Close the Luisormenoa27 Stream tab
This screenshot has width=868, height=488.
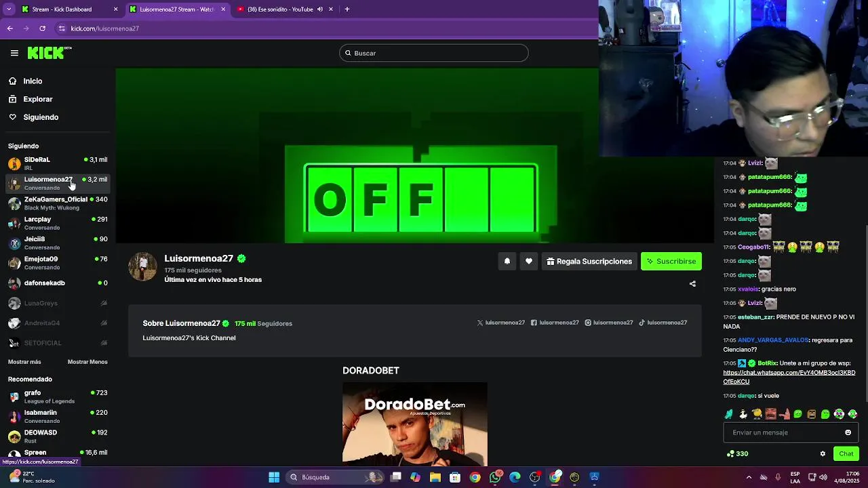click(223, 9)
